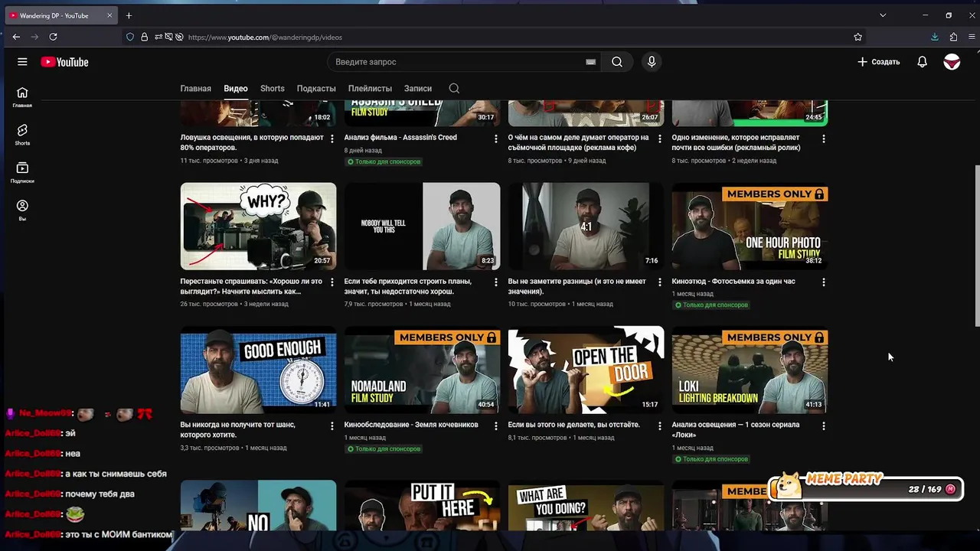
Task: Open the account avatar menu
Action: click(x=952, y=62)
